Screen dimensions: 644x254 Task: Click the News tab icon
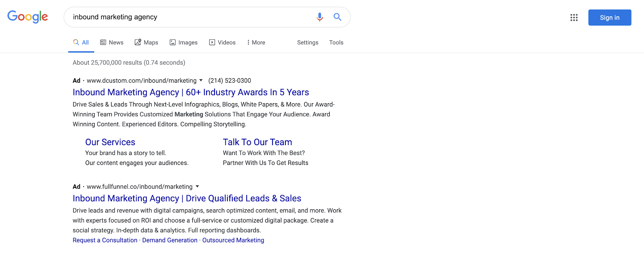click(103, 42)
